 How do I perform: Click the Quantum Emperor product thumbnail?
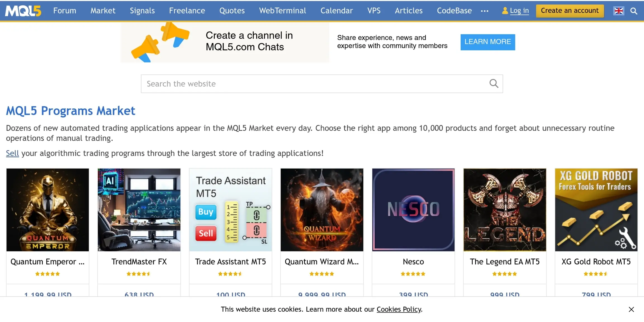click(47, 209)
